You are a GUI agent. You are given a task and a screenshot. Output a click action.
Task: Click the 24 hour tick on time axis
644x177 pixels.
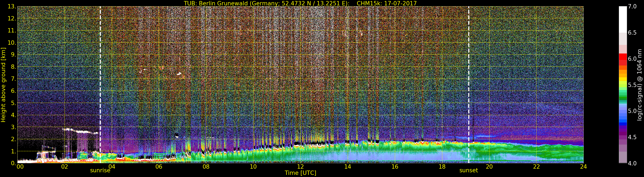tap(583, 167)
